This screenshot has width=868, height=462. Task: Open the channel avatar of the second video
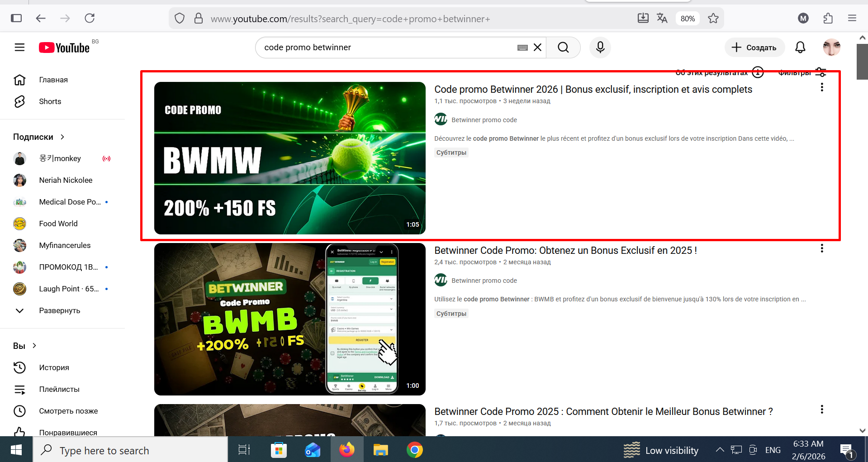click(x=441, y=281)
